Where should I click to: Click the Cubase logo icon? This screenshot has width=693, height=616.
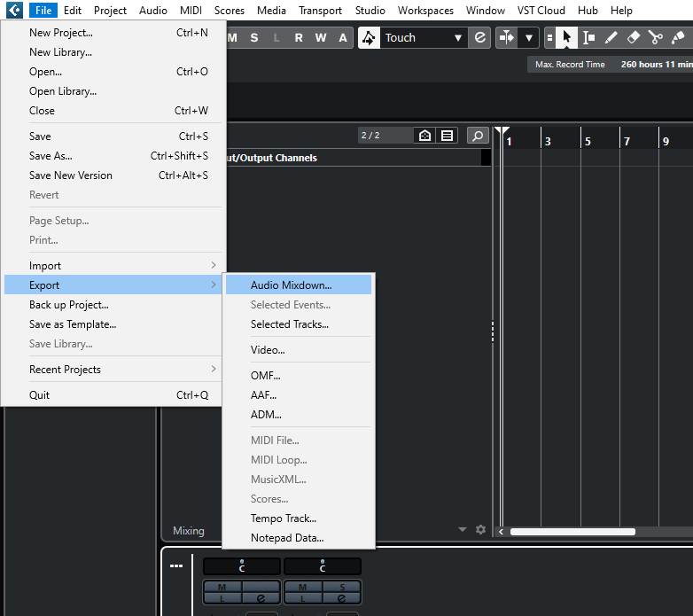14,10
